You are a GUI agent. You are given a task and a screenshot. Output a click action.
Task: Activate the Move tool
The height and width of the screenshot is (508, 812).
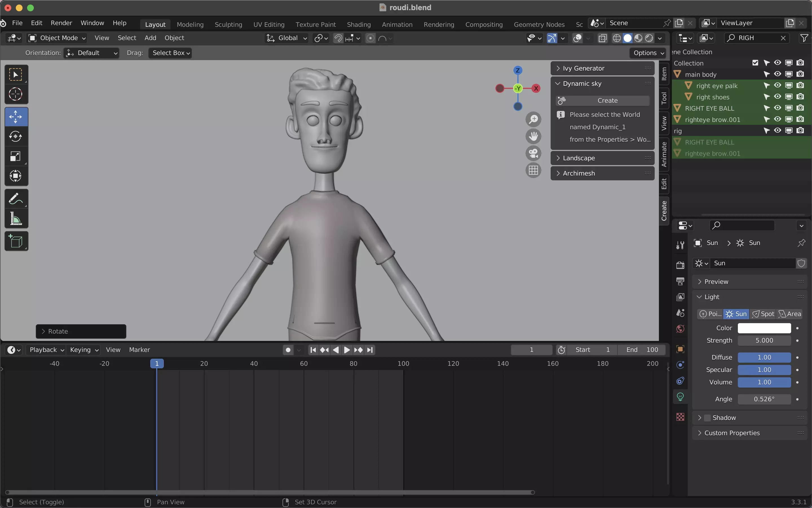(16, 117)
